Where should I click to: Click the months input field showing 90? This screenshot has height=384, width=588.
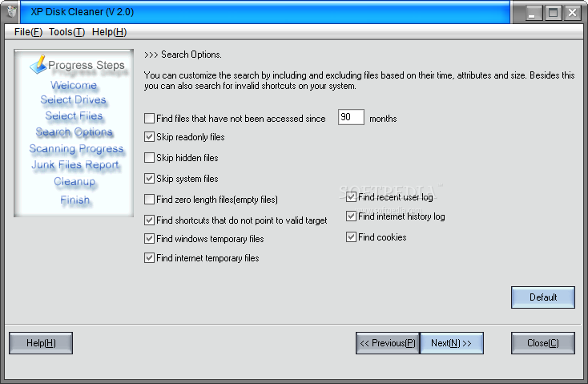point(351,117)
